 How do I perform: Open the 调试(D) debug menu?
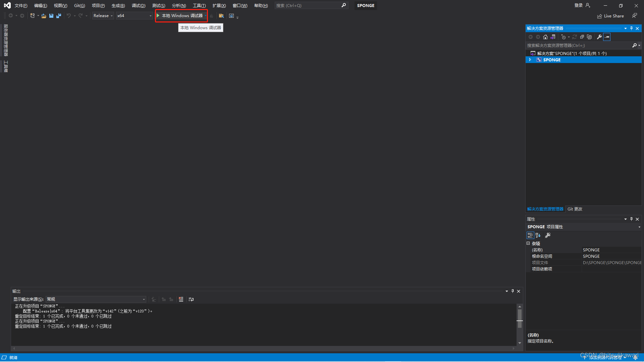click(139, 6)
